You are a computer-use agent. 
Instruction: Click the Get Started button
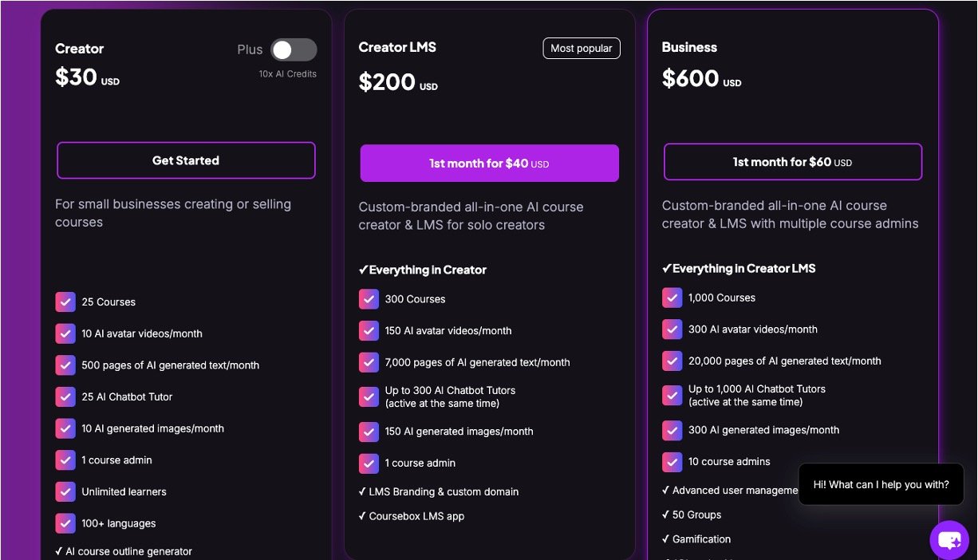point(186,160)
